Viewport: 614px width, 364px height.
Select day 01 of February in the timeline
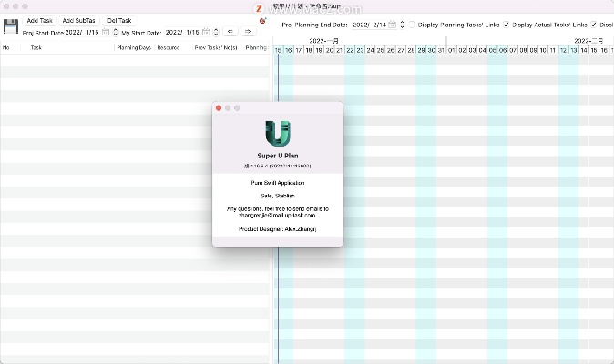point(452,50)
